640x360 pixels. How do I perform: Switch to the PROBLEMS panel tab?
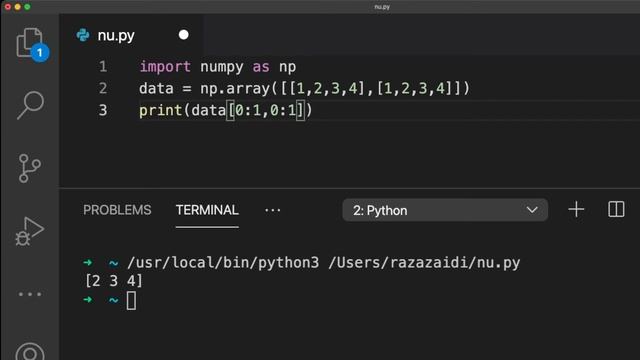point(117,210)
